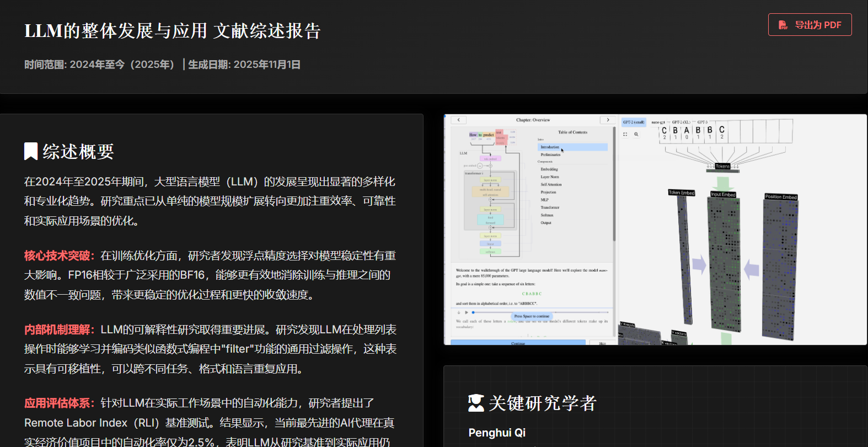Image resolution: width=868 pixels, height=447 pixels.
Task: Click the report title LLM的整体发展与应用
Action: (116, 31)
